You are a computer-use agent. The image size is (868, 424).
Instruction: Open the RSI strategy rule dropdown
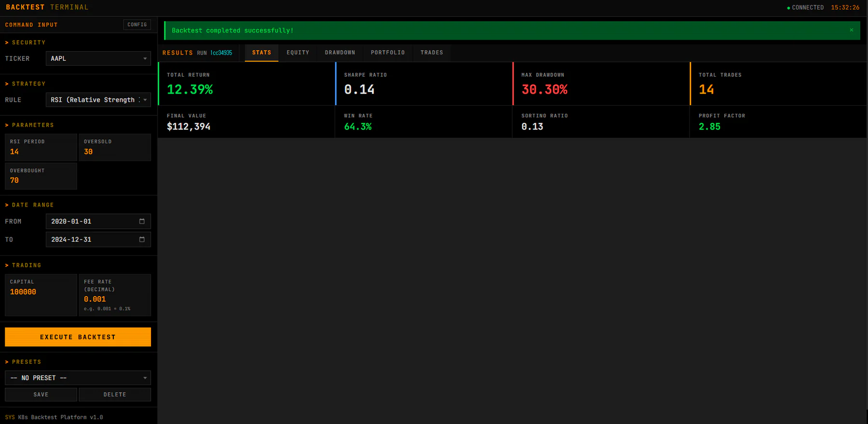coord(98,100)
